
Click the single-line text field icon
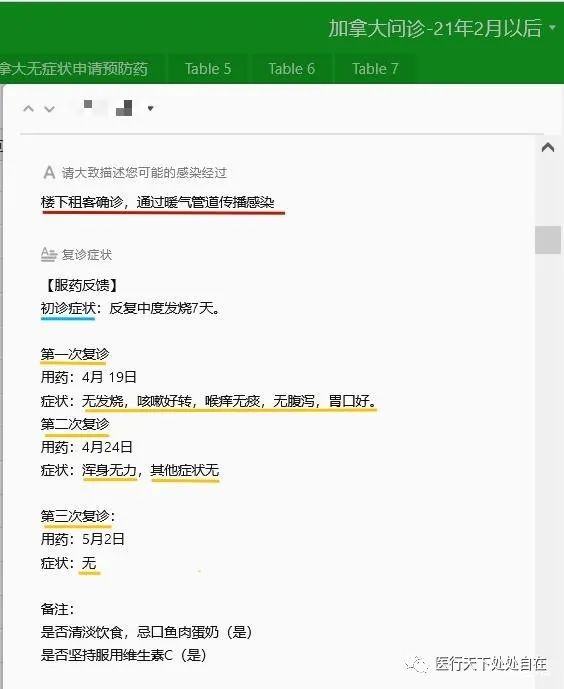pyautogui.click(x=49, y=172)
